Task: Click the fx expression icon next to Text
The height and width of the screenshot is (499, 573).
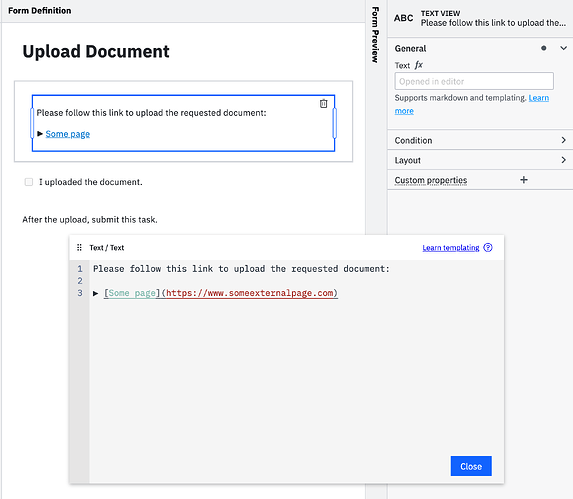Action: pyautogui.click(x=418, y=65)
